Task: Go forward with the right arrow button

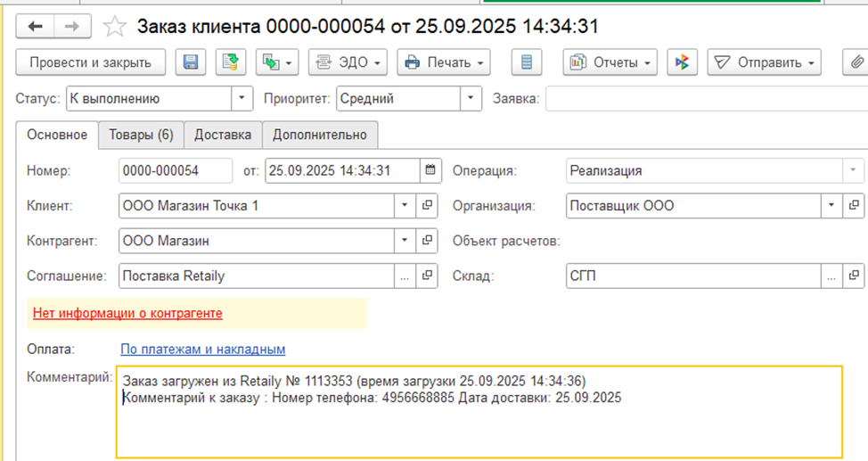Action: click(x=72, y=26)
